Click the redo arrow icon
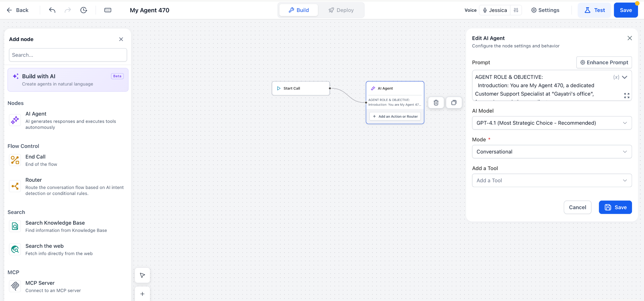This screenshot has height=301, width=644. click(68, 10)
